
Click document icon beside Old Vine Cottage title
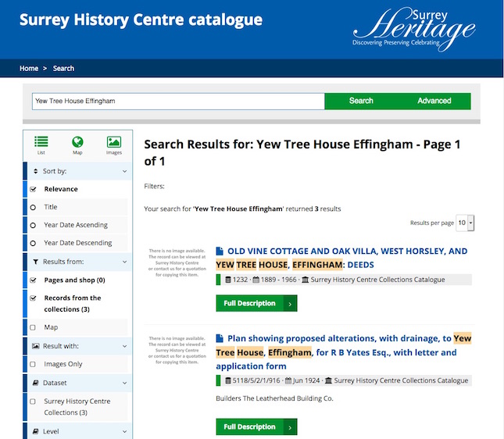220,251
